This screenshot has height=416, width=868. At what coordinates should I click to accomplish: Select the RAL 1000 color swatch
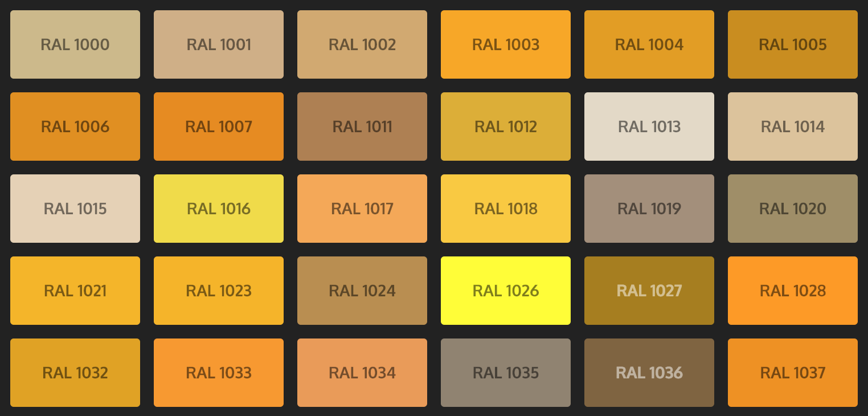tap(75, 44)
